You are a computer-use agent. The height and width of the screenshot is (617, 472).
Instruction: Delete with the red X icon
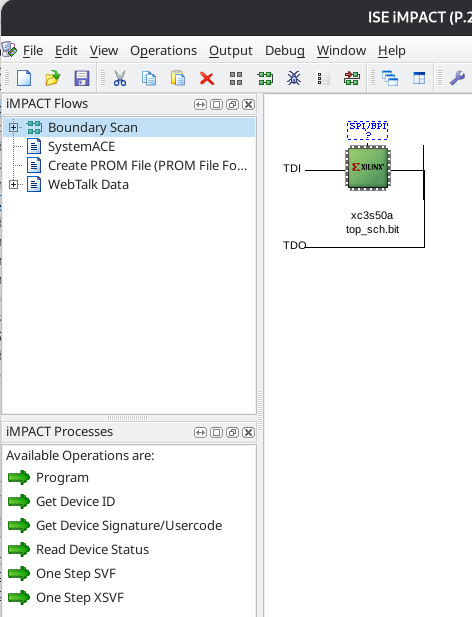206,78
